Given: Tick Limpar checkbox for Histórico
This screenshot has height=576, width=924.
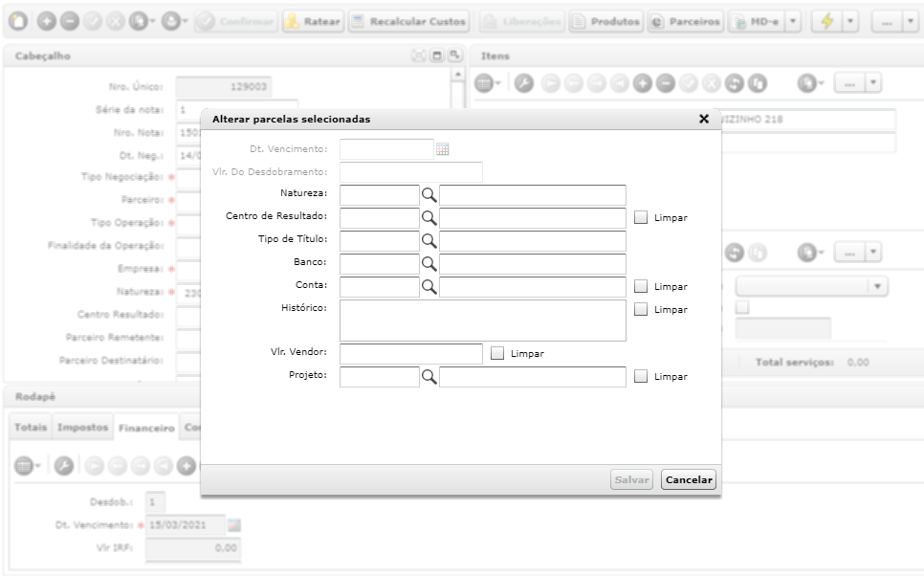Looking at the screenshot, I should pos(641,309).
